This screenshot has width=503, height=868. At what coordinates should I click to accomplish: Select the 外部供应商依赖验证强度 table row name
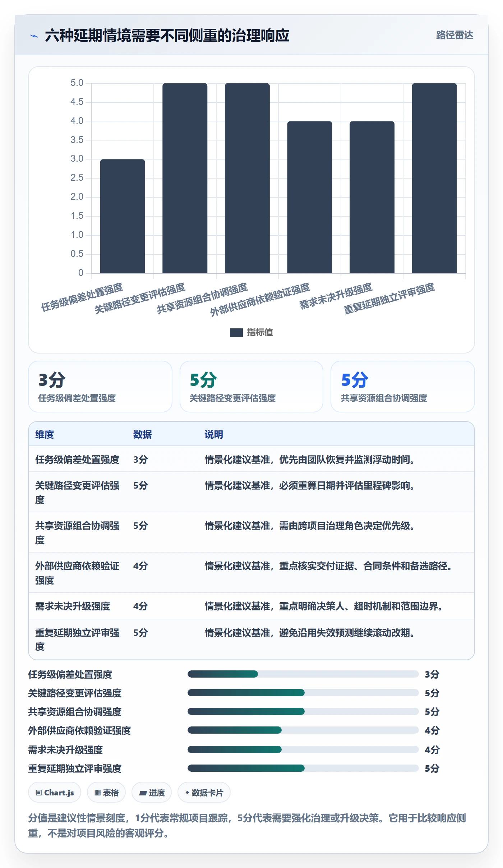click(x=77, y=573)
